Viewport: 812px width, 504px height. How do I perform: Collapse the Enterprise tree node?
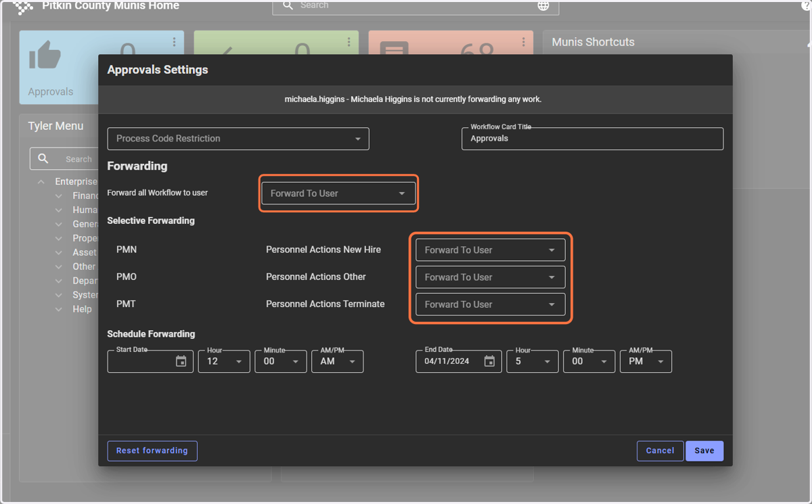41,182
